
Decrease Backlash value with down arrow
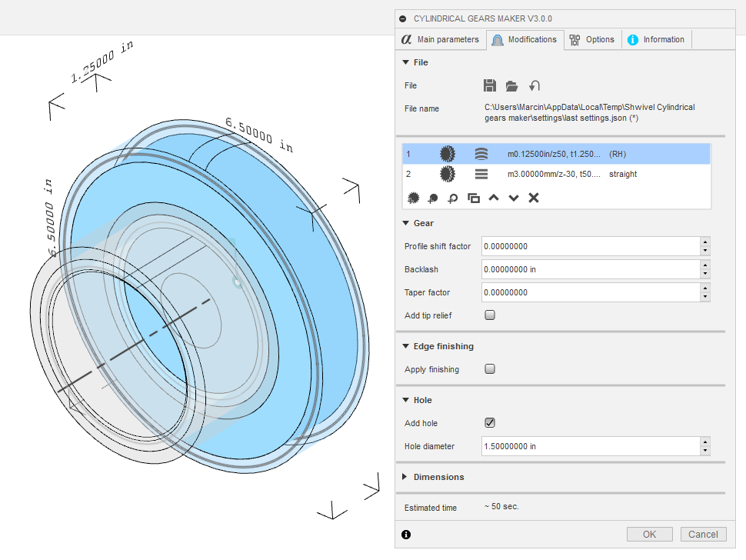(705, 274)
